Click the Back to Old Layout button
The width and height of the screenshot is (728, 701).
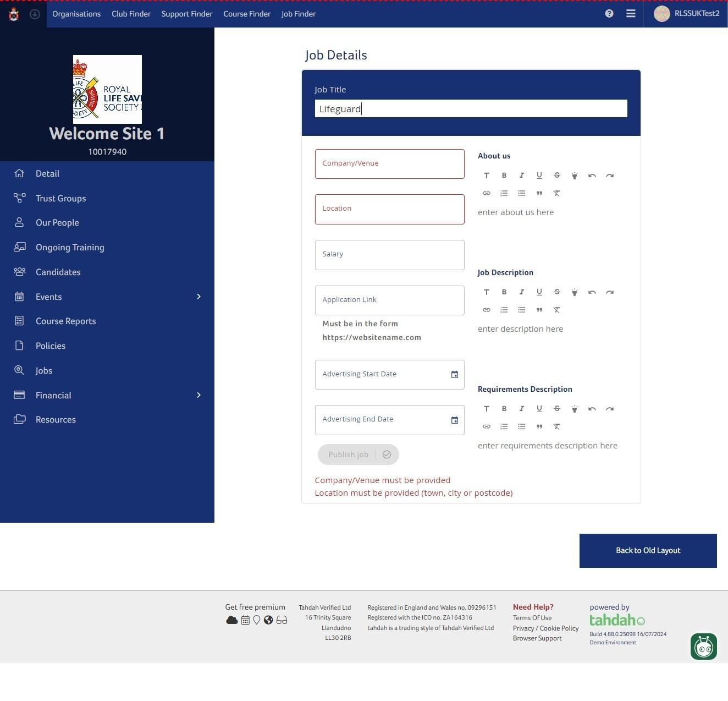pyautogui.click(x=648, y=550)
